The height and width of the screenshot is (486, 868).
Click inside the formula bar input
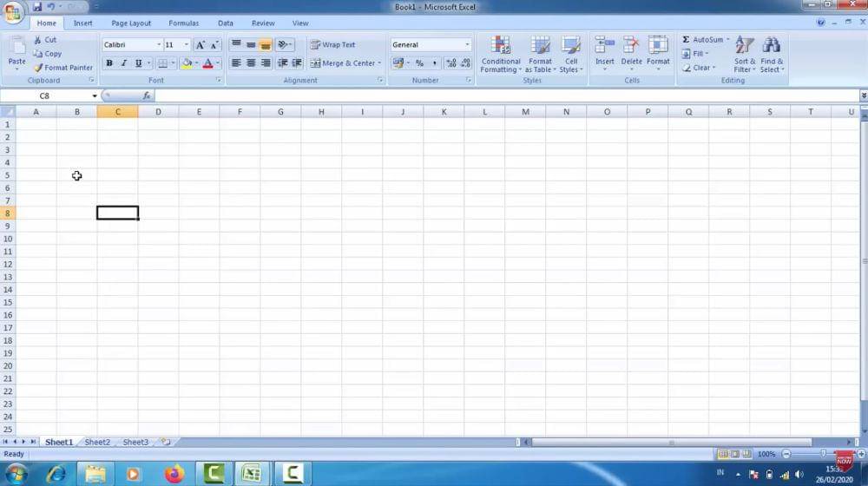[x=503, y=96]
